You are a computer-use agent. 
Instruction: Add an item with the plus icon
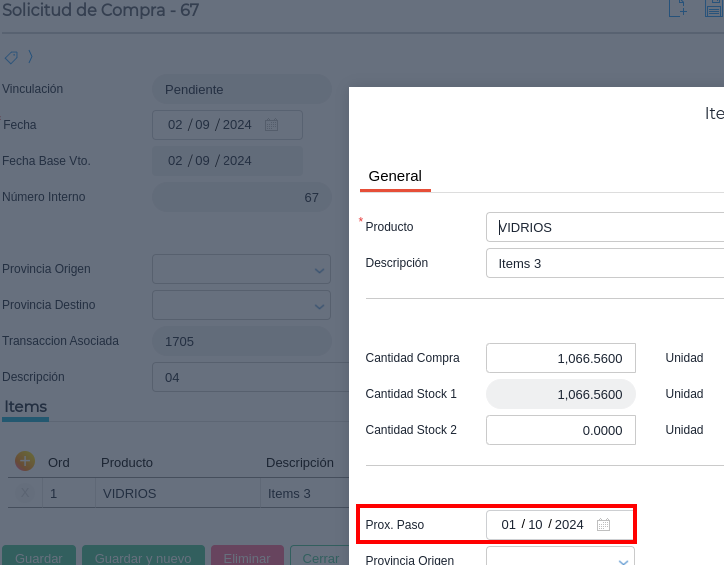pos(25,461)
